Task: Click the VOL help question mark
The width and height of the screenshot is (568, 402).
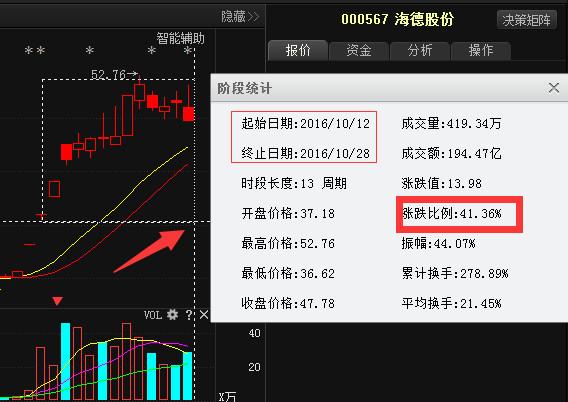Action: (x=189, y=314)
